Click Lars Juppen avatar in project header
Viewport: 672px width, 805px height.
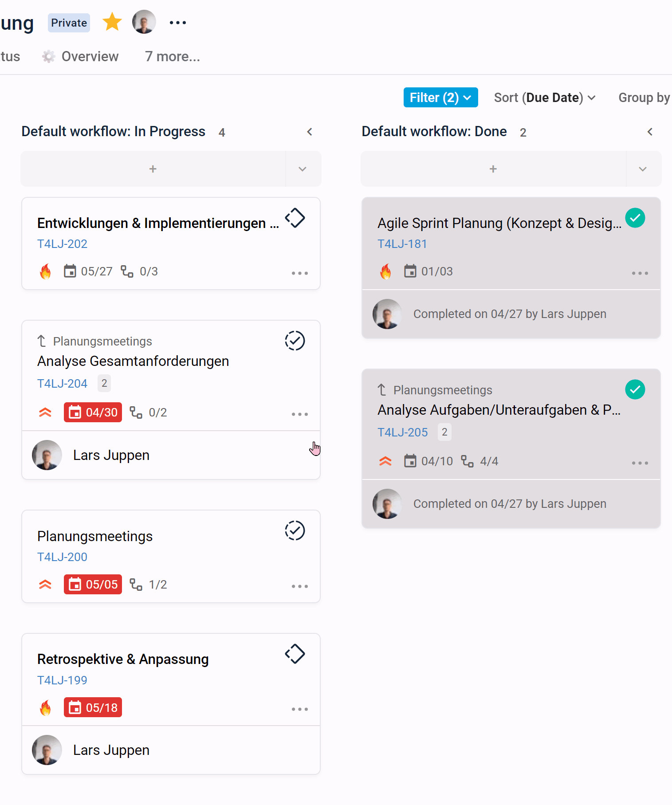144,22
